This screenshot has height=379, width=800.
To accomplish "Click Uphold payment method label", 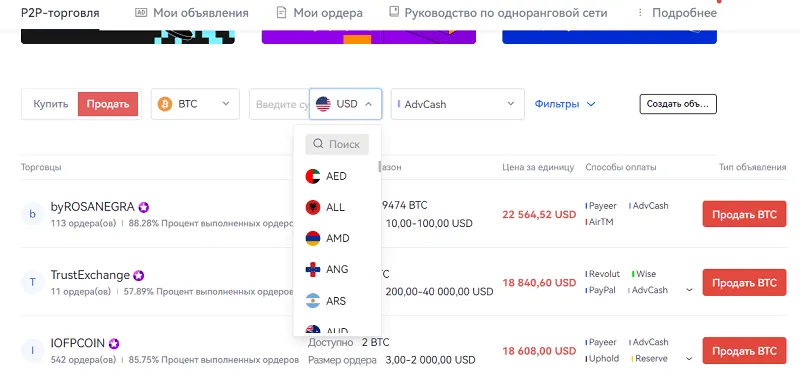I will pos(604,359).
